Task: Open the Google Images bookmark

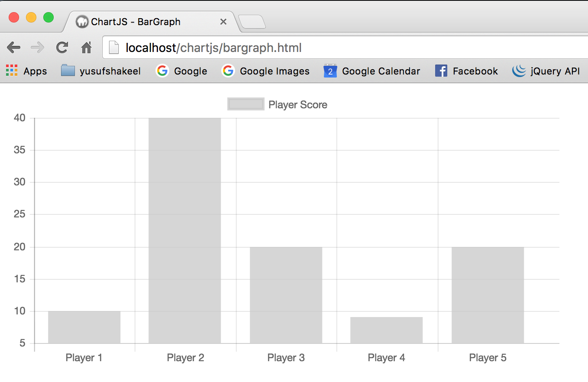Action: tap(266, 71)
